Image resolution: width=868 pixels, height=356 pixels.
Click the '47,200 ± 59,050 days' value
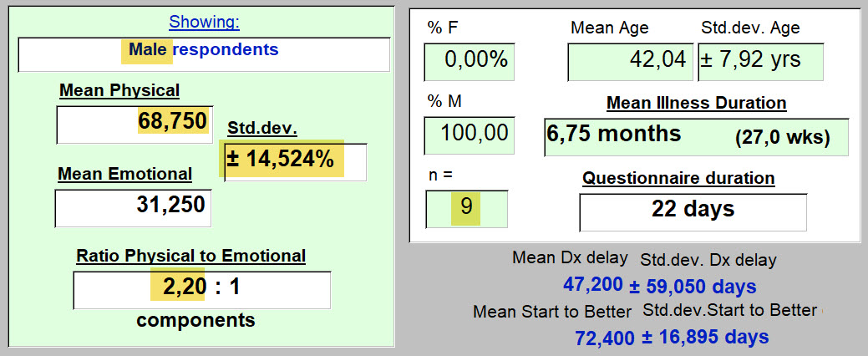pos(659,286)
